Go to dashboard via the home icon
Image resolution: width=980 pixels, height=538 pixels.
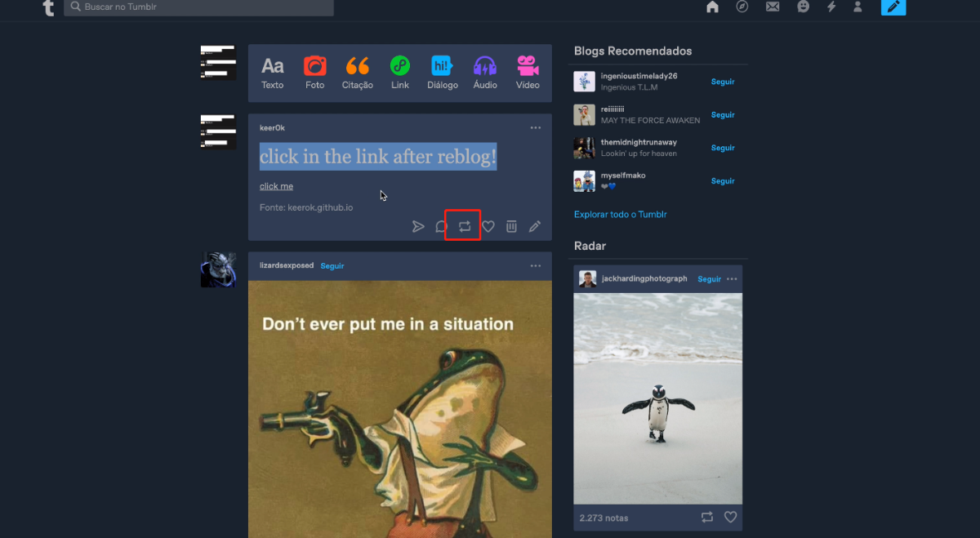coord(712,7)
